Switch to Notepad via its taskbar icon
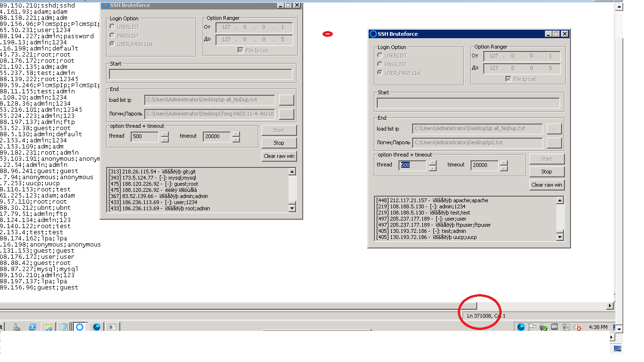The width and height of the screenshot is (644, 362). tap(64, 327)
